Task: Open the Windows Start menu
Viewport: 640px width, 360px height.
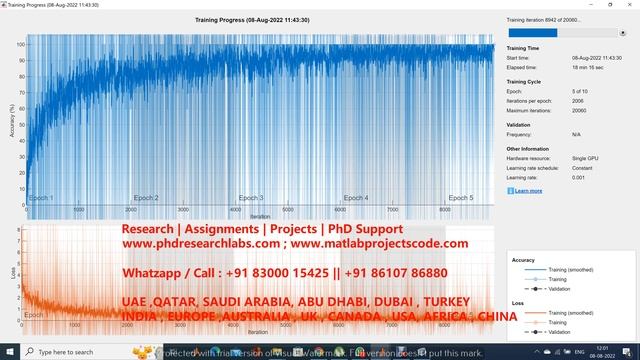Action: pyautogui.click(x=10, y=352)
